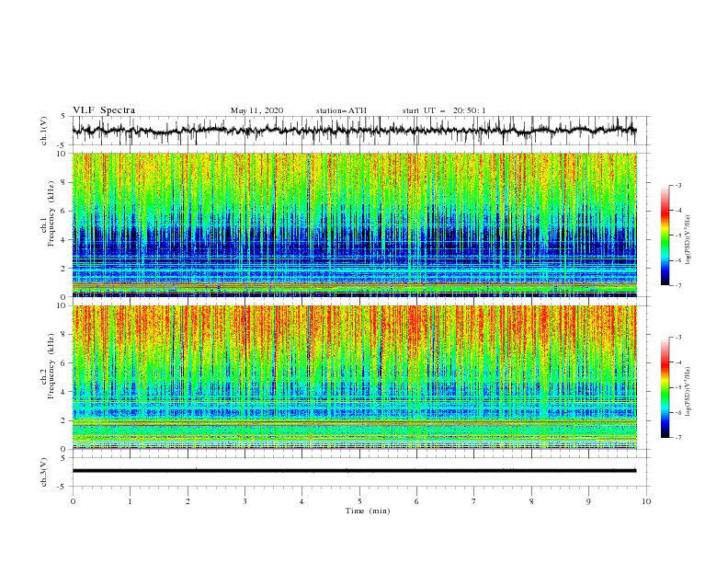
Task: Select the "start UT = 20:50:1" text
Action: (x=444, y=110)
